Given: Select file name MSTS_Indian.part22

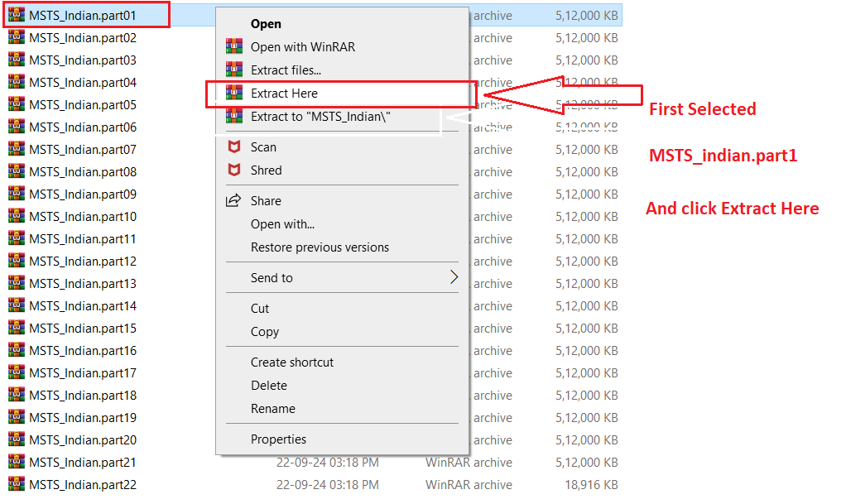Looking at the screenshot, I should pyautogui.click(x=83, y=485).
